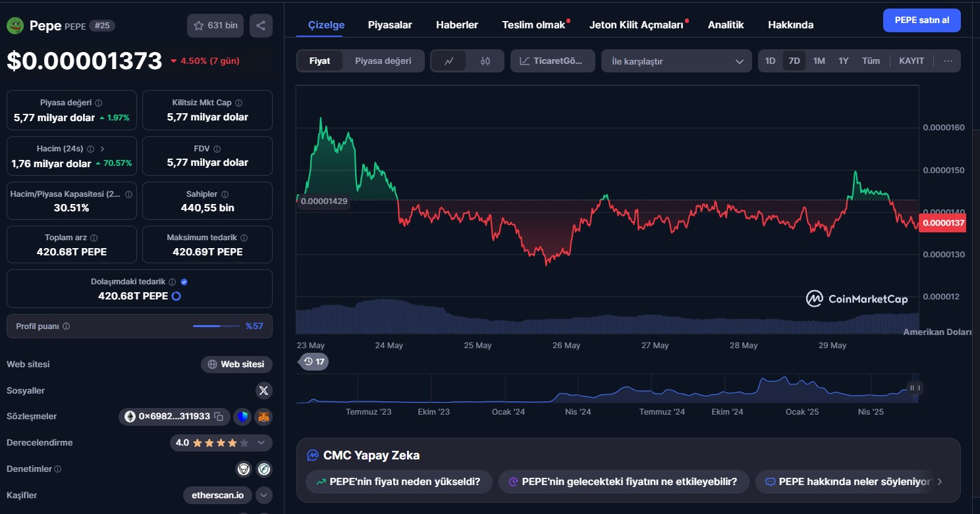Click the history 17 events badge

[x=313, y=361]
